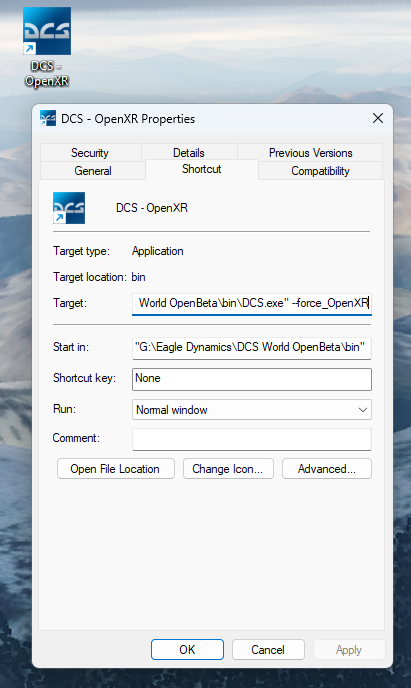Click into the Target text field
This screenshot has width=411, height=688.
click(x=252, y=304)
